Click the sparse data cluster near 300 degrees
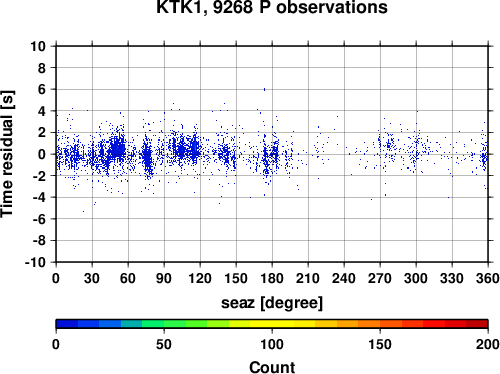The width and height of the screenshot is (500, 374). (416, 150)
